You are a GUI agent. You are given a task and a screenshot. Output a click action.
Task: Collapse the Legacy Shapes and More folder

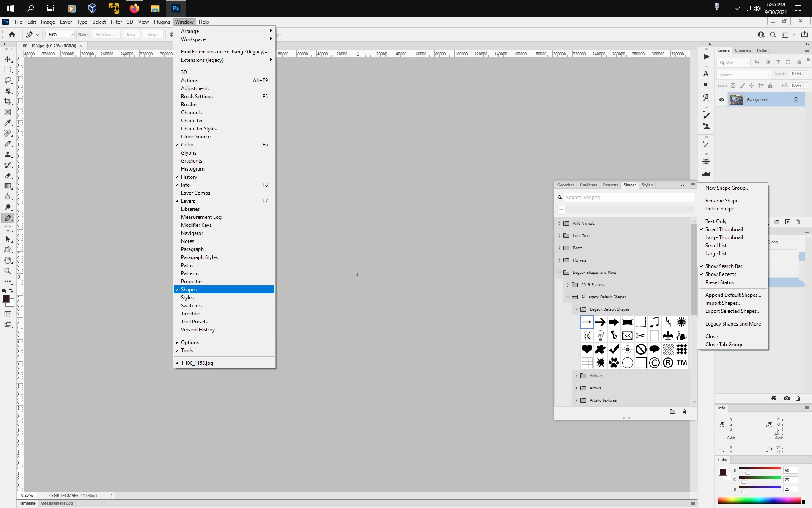559,273
